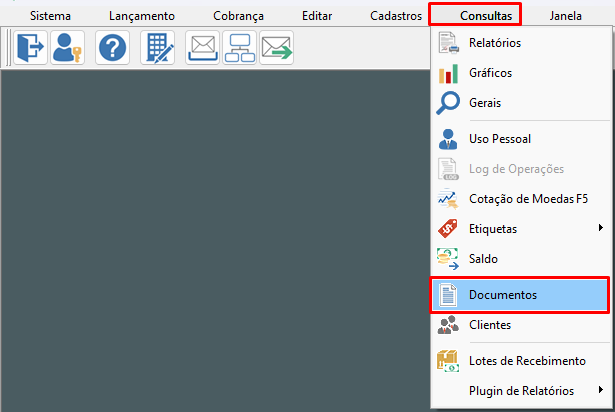Image resolution: width=615 pixels, height=412 pixels.
Task: Expand the Plugin de Relatórios submenu arrow
Action: pyautogui.click(x=600, y=390)
